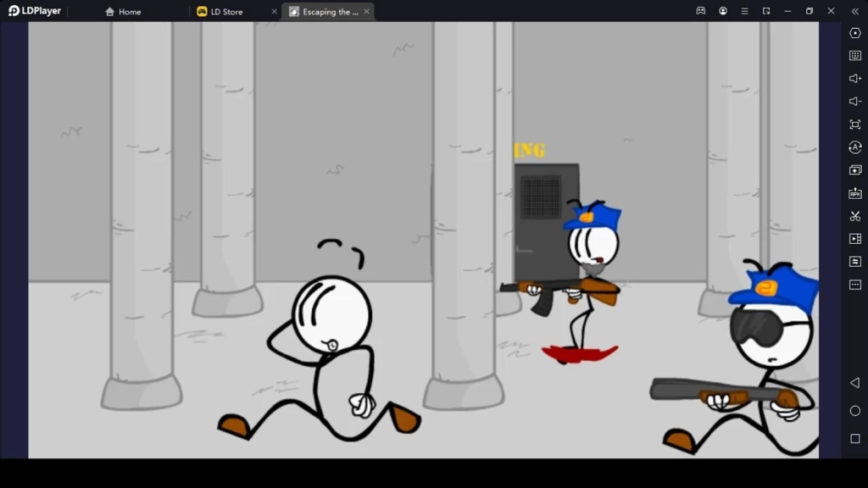Toggle fullscreen icon in sidebar
The height and width of the screenshot is (488, 868).
pyautogui.click(x=855, y=125)
